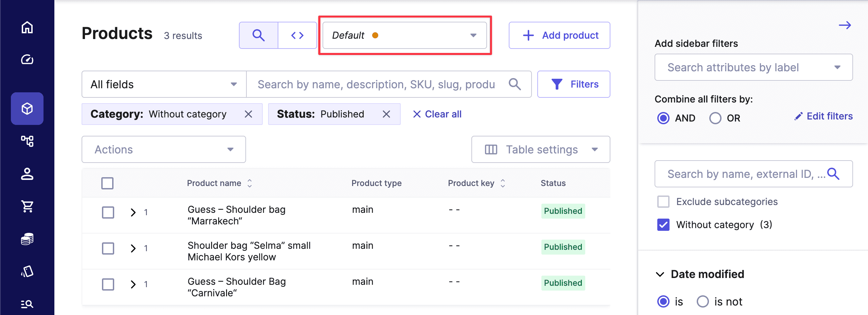Click the Status column header
The height and width of the screenshot is (315, 868).
(553, 183)
